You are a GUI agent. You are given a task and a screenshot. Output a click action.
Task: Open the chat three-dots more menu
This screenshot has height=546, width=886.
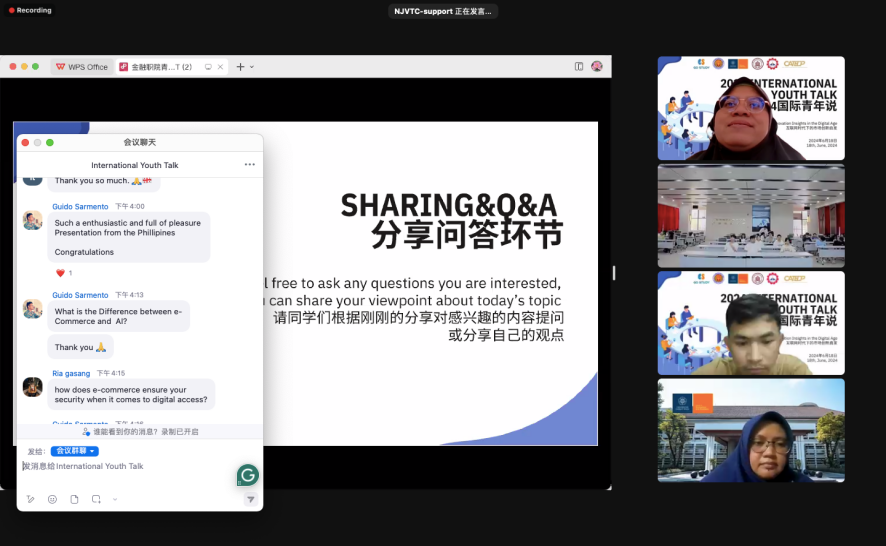tap(249, 165)
